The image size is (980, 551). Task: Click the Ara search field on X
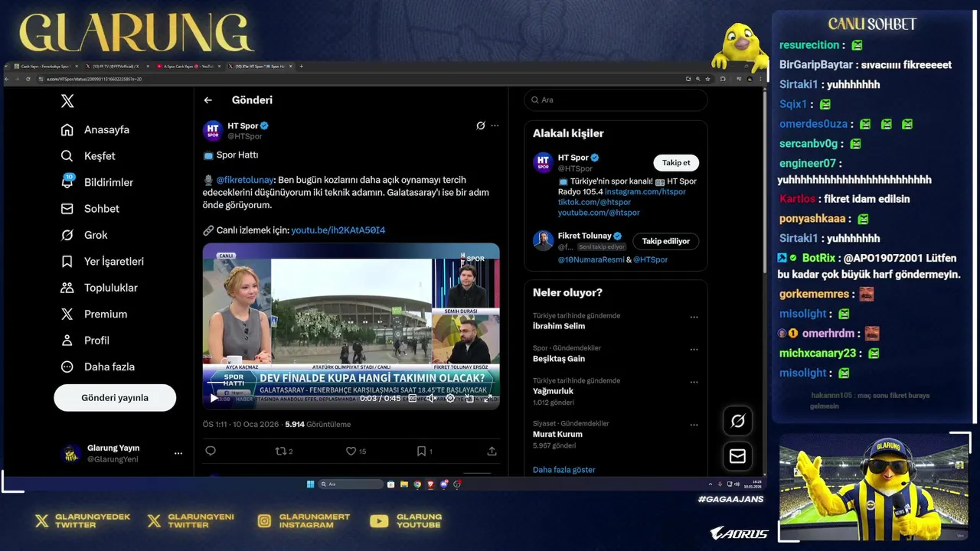coord(616,100)
